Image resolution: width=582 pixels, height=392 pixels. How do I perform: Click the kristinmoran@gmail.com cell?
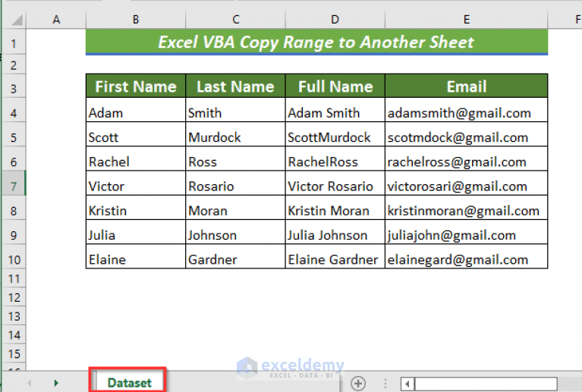pos(466,208)
